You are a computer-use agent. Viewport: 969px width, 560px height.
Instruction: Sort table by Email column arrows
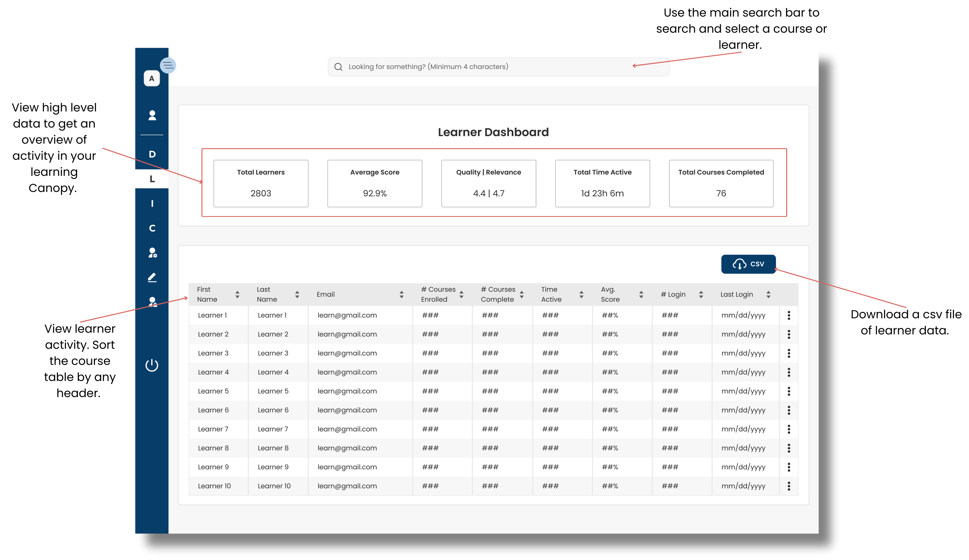[x=402, y=294]
